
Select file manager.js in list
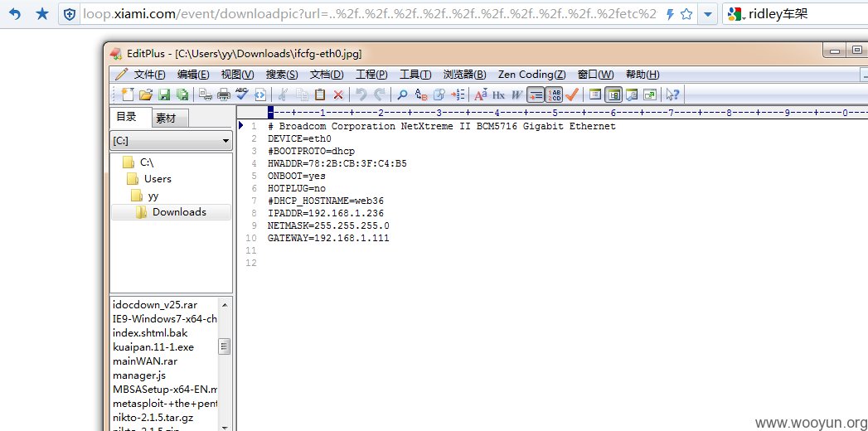coord(139,375)
